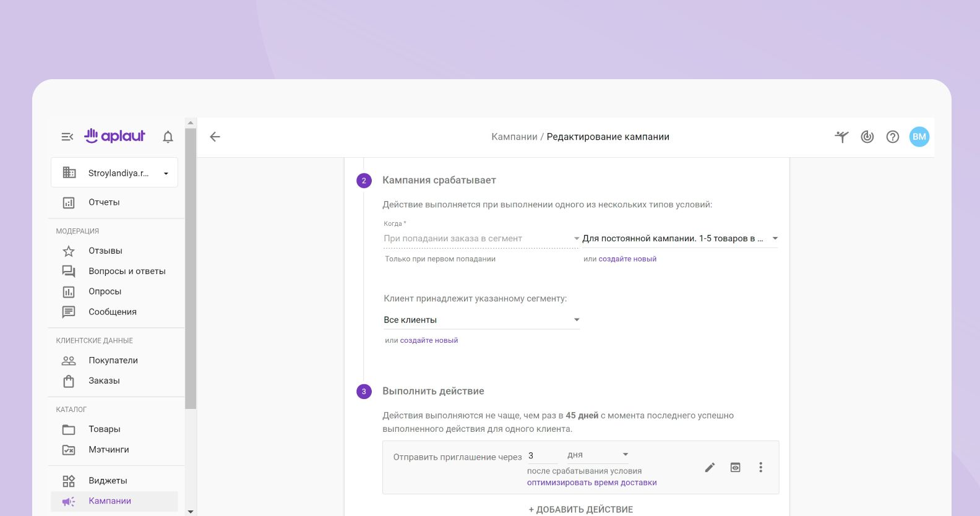Edit action with the pencil icon
Image resolution: width=980 pixels, height=516 pixels.
pos(710,468)
